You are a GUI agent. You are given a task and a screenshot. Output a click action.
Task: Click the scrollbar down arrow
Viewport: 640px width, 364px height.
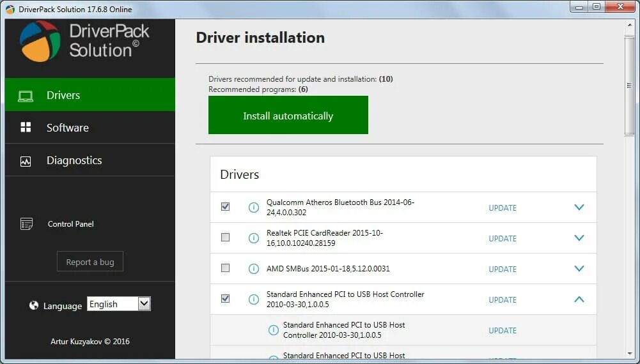(629, 354)
